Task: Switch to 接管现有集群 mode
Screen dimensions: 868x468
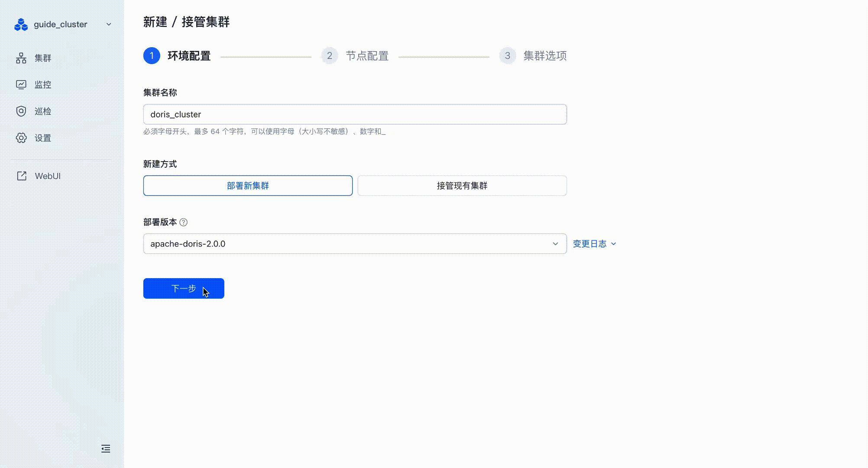Action: click(462, 185)
